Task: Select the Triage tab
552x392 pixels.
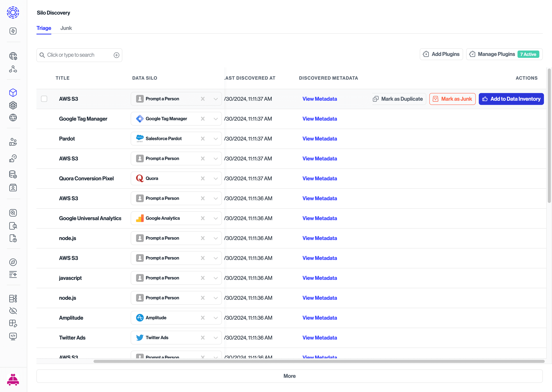Action: pyautogui.click(x=44, y=28)
